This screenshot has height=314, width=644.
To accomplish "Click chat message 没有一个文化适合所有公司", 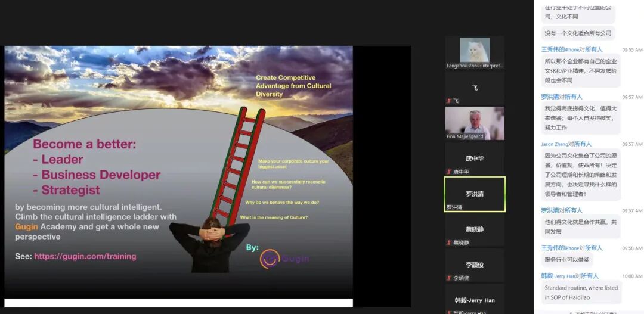I will coord(578,33).
